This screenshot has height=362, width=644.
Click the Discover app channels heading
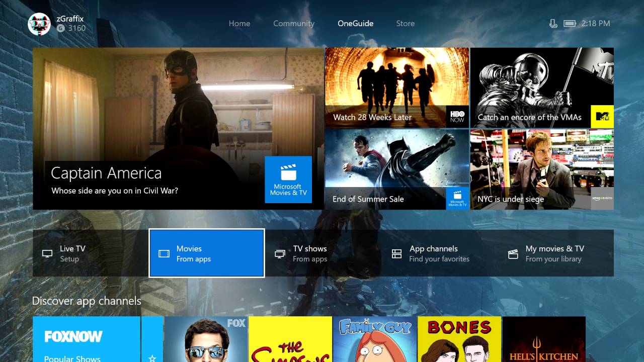pos(87,301)
